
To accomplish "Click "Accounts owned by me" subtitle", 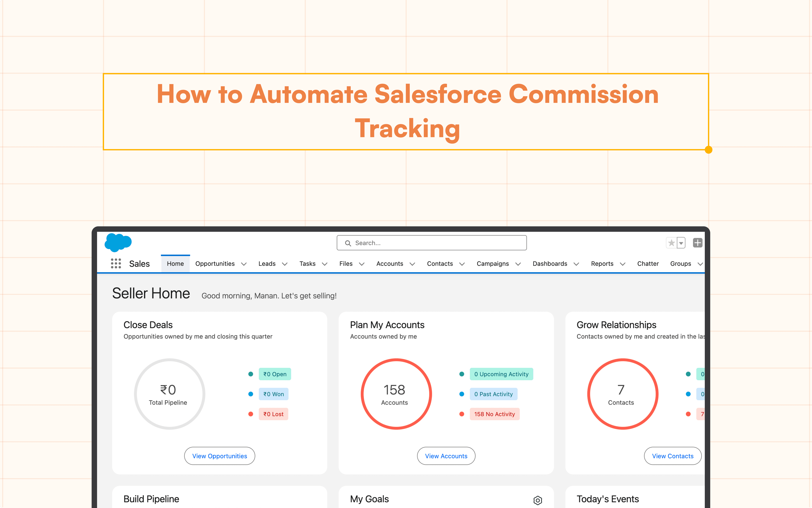I will (x=383, y=336).
